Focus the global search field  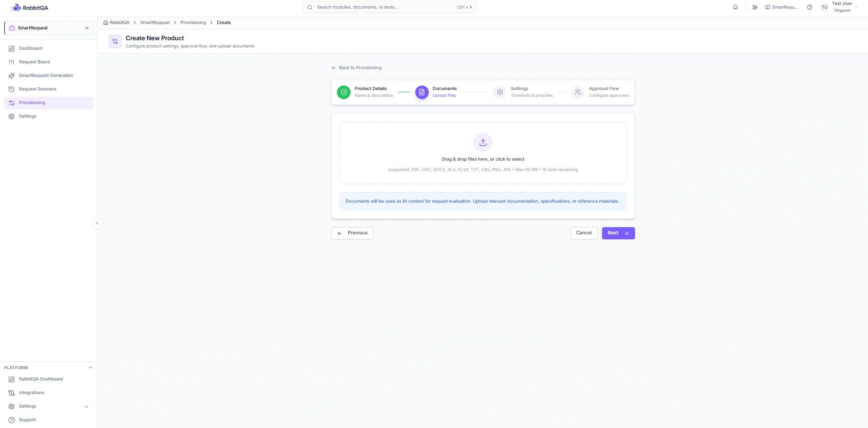[x=389, y=7]
